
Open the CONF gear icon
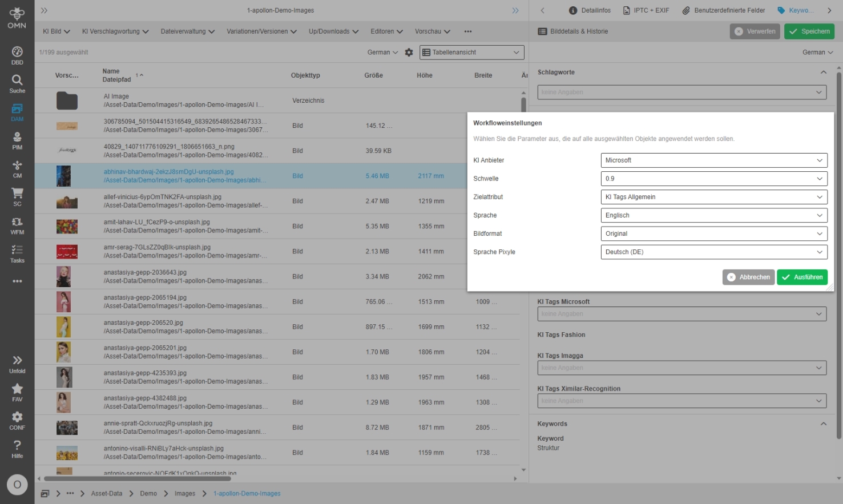[17, 418]
